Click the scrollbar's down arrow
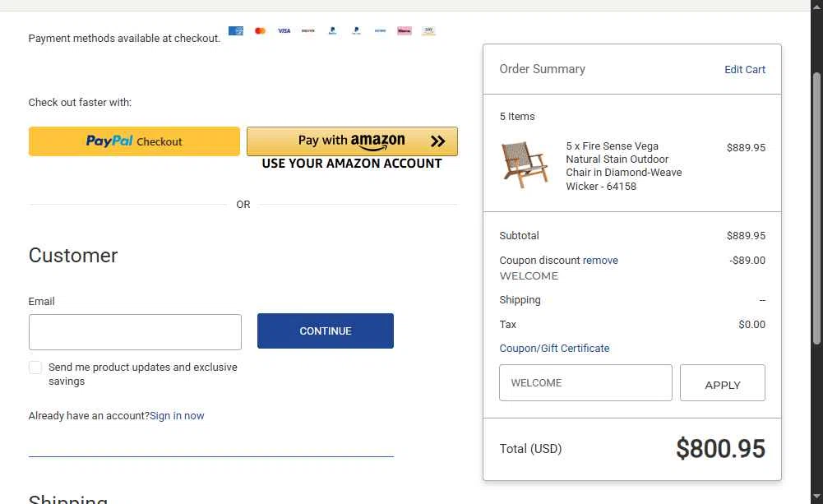The height and width of the screenshot is (504, 823). coord(816,496)
